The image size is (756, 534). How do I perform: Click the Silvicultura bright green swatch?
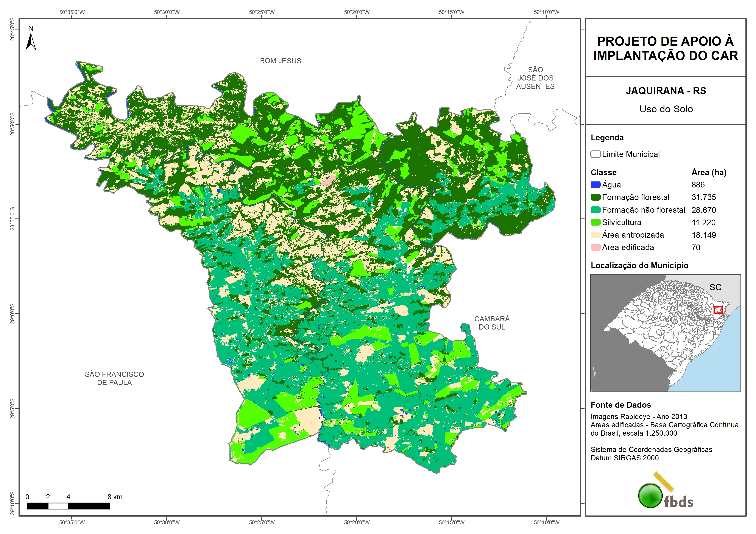point(595,222)
